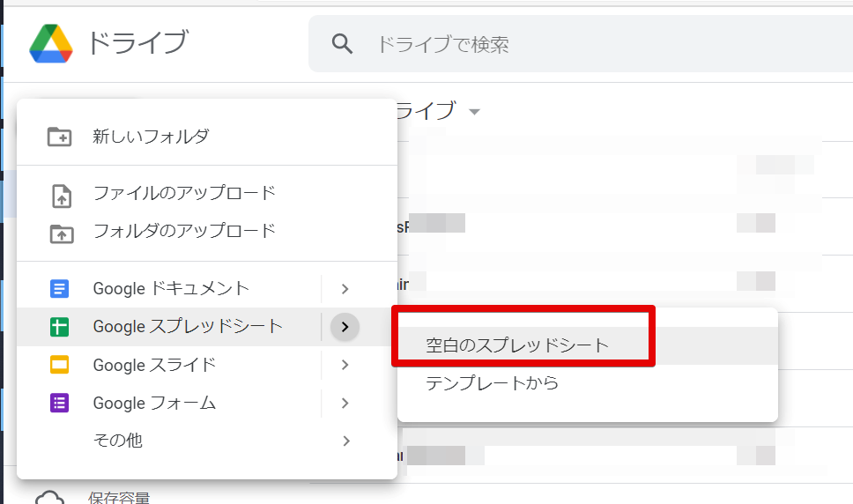Open その他 menu entry
Screen dimensions: 853x504
pyautogui.click(x=117, y=441)
